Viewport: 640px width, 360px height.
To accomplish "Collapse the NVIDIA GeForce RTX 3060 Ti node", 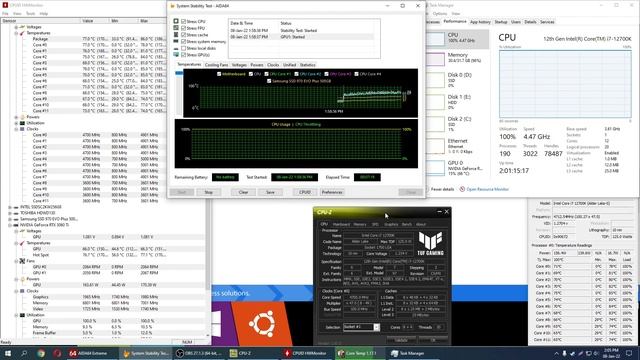I will 10,225.
